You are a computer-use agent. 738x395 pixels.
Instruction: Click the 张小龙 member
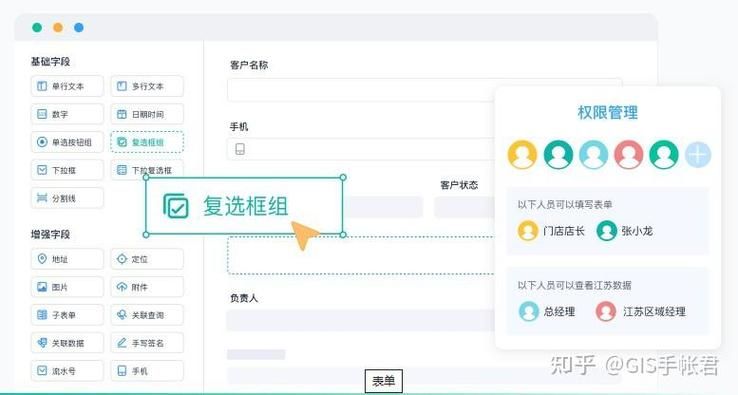click(x=625, y=231)
